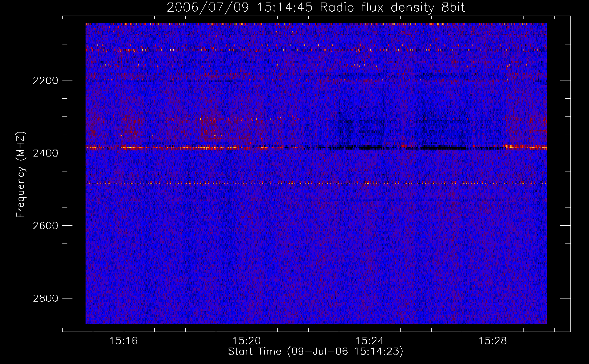Image resolution: width=589 pixels, height=364 pixels.
Task: Select the 2400 frequency axis label
Action: (x=46, y=153)
